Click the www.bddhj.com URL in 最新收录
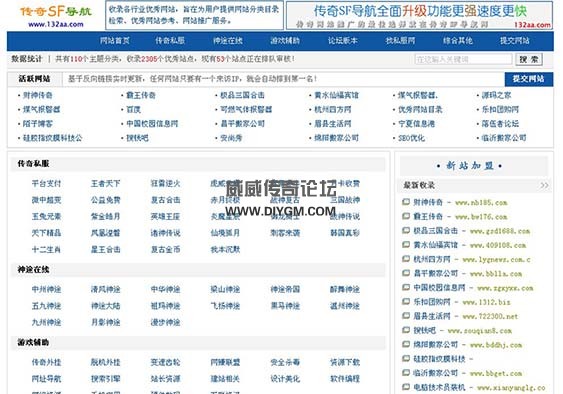Image resolution: width=563 pixels, height=394 pixels. tap(496, 345)
